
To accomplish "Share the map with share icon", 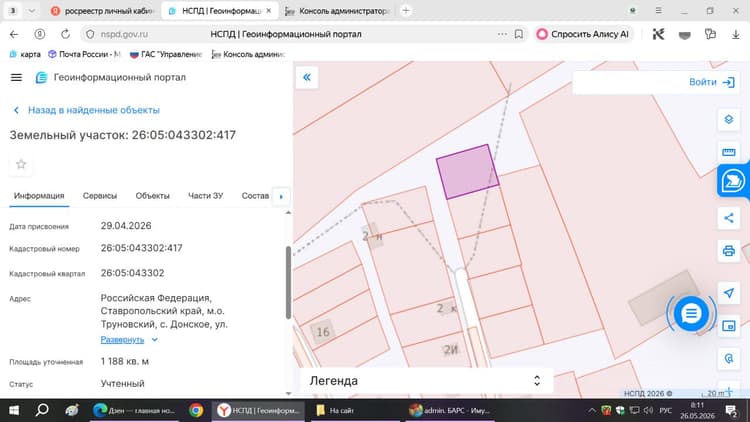I will click(x=728, y=218).
